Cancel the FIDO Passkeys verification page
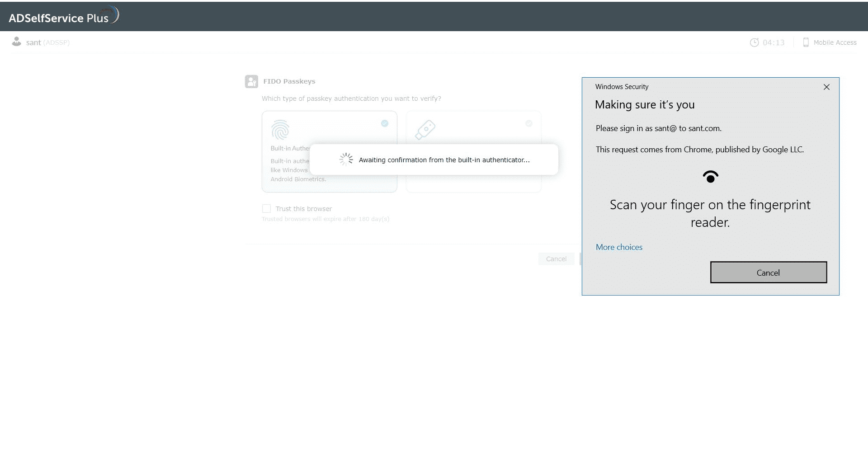Viewport: 868px width, 451px height. coord(556,259)
